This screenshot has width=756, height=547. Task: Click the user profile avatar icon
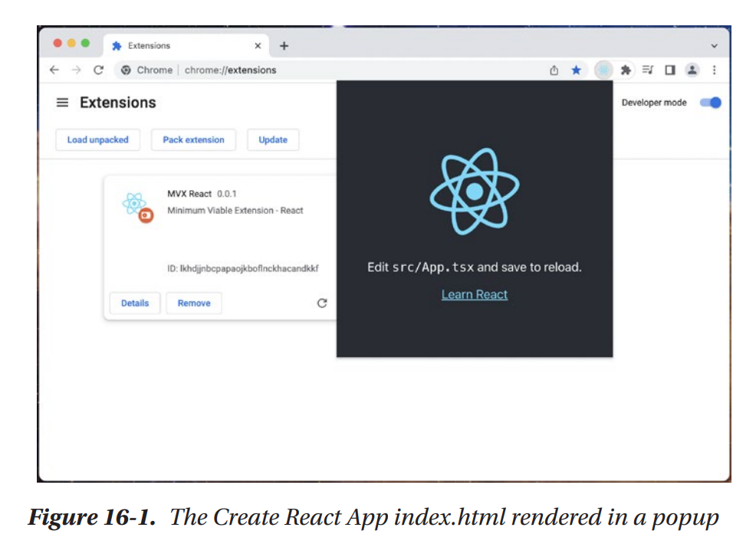[x=692, y=70]
